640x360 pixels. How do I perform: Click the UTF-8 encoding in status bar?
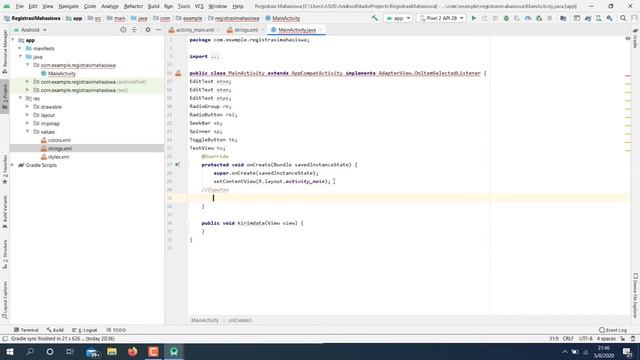click(585, 339)
